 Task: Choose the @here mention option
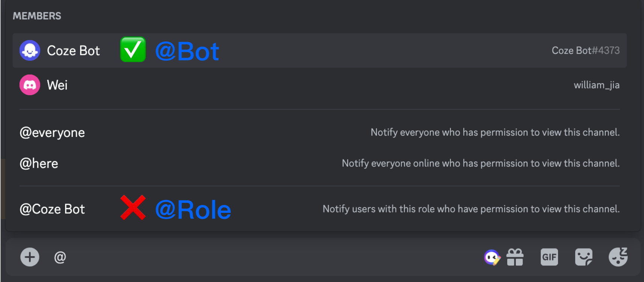[x=39, y=164]
